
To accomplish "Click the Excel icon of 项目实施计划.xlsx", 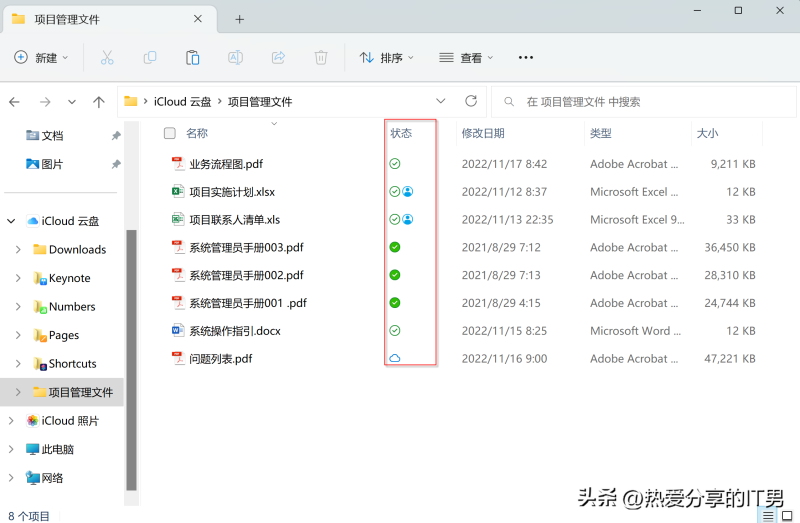I will coord(178,191).
